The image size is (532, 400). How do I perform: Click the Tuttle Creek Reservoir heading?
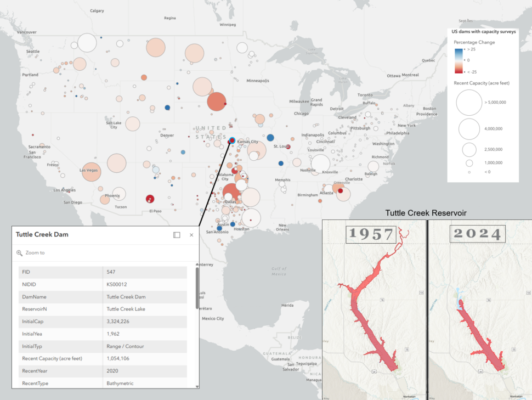(x=426, y=213)
